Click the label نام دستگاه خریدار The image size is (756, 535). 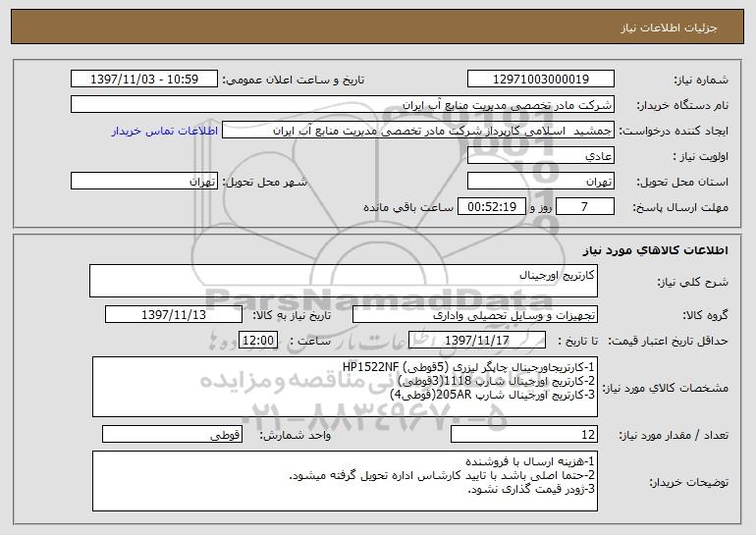click(x=682, y=105)
